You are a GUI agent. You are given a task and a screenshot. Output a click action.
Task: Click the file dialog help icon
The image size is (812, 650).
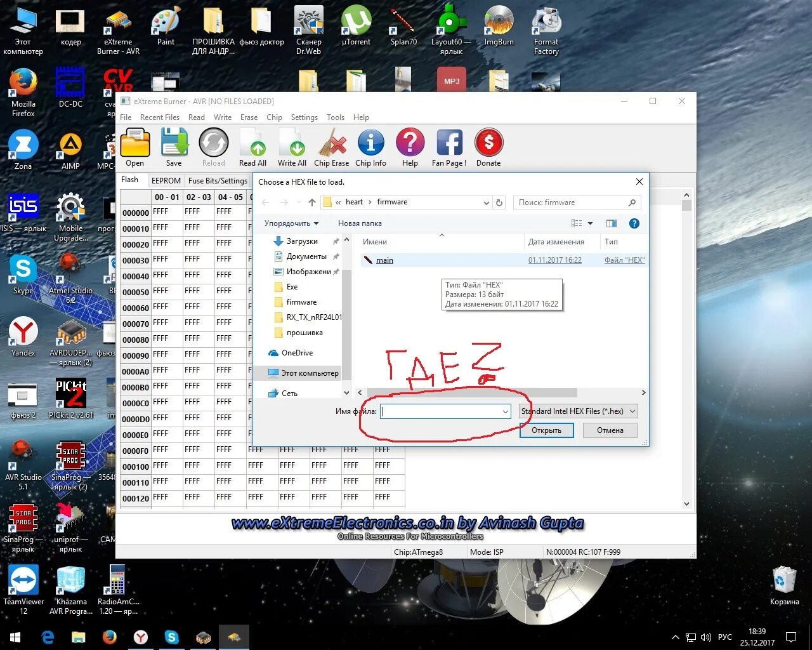(634, 223)
